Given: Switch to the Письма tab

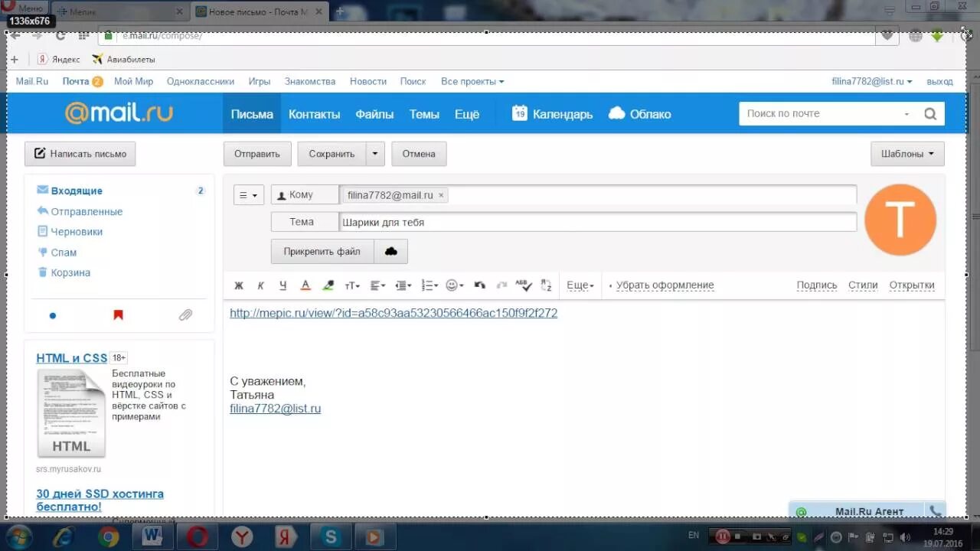Looking at the screenshot, I should (252, 114).
